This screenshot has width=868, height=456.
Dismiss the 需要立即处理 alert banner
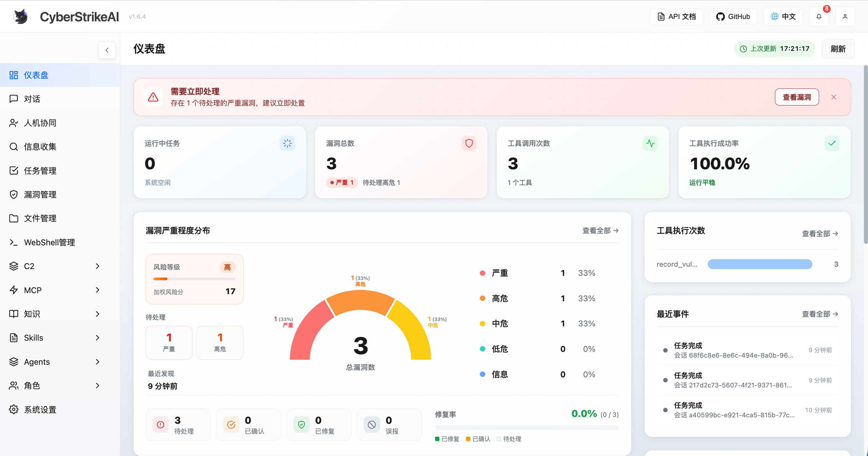(834, 97)
